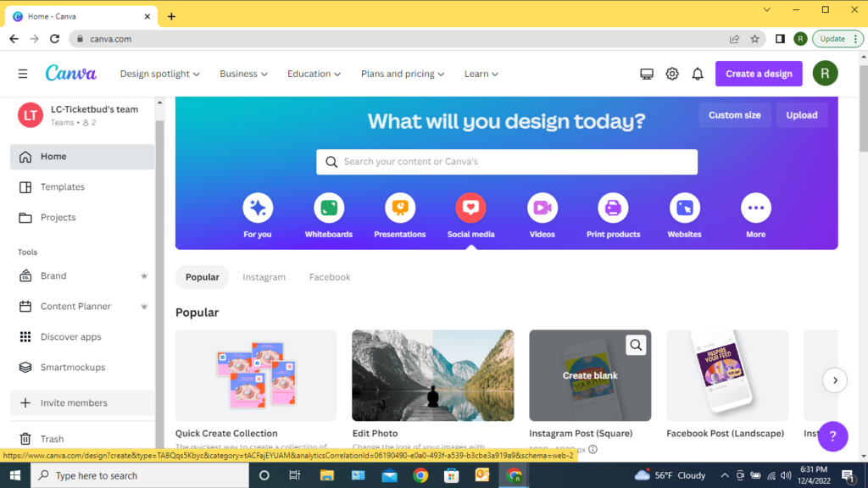Open a new browser tab

tap(171, 17)
